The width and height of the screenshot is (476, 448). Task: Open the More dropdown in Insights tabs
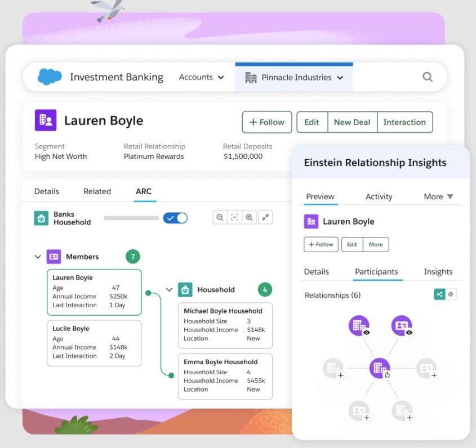[x=438, y=196]
